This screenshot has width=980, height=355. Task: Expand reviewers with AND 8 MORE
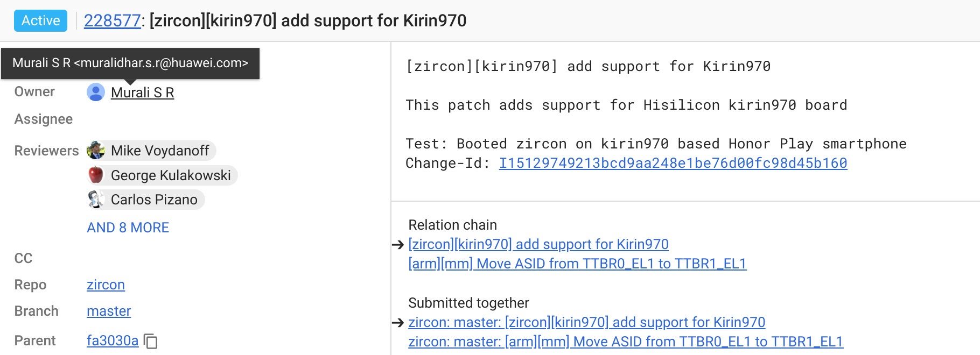click(x=128, y=228)
